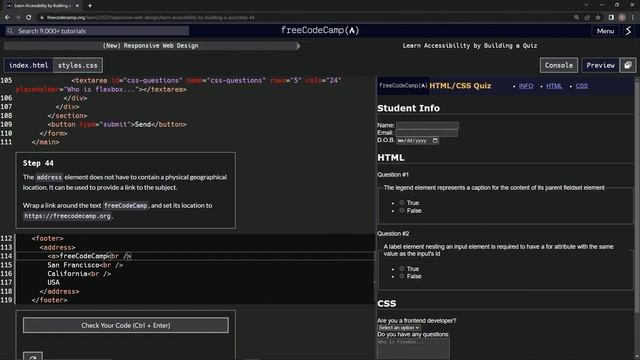Click the 'HTML/CSS Quiz' title in preview
640x360 pixels.
(460, 86)
